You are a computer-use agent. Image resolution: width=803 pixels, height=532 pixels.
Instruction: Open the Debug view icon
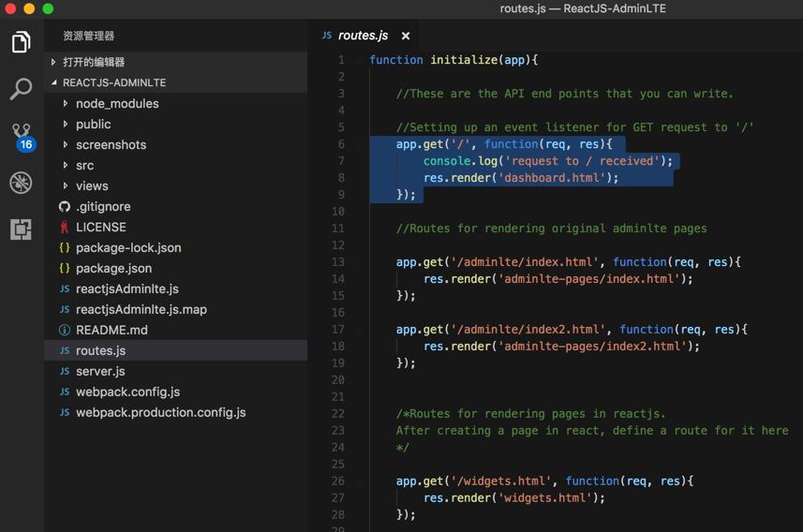pos(21,183)
